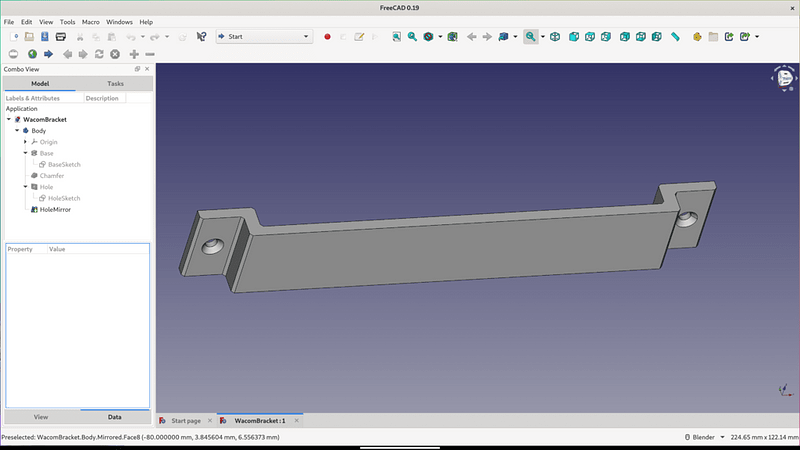Click Fit All view icon
This screenshot has height=450, width=800.
coord(396,37)
